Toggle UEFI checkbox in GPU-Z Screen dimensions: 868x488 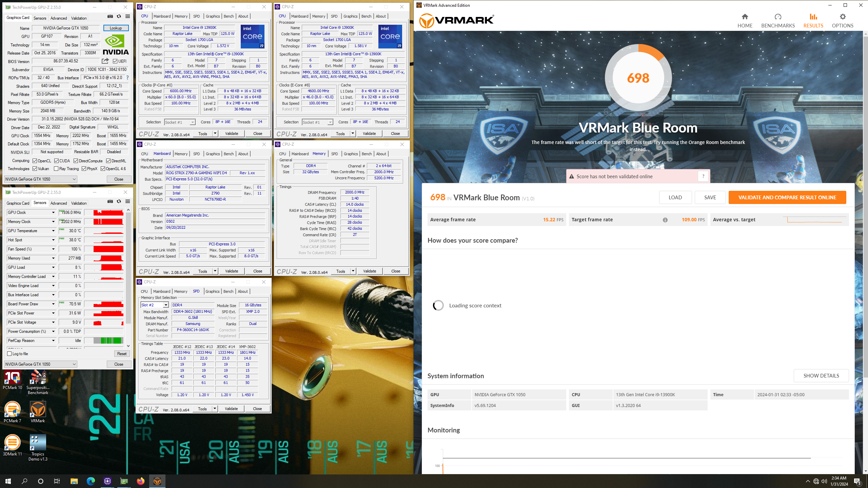pyautogui.click(x=115, y=61)
